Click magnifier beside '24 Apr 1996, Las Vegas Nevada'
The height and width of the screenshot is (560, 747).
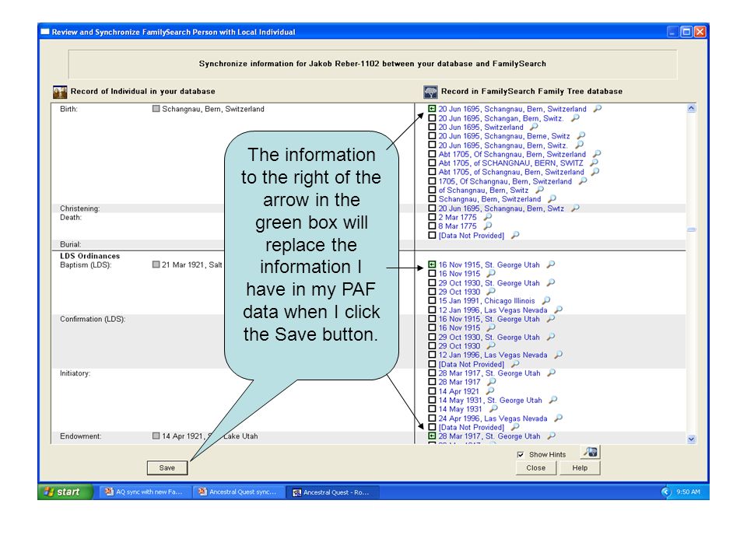coord(559,418)
